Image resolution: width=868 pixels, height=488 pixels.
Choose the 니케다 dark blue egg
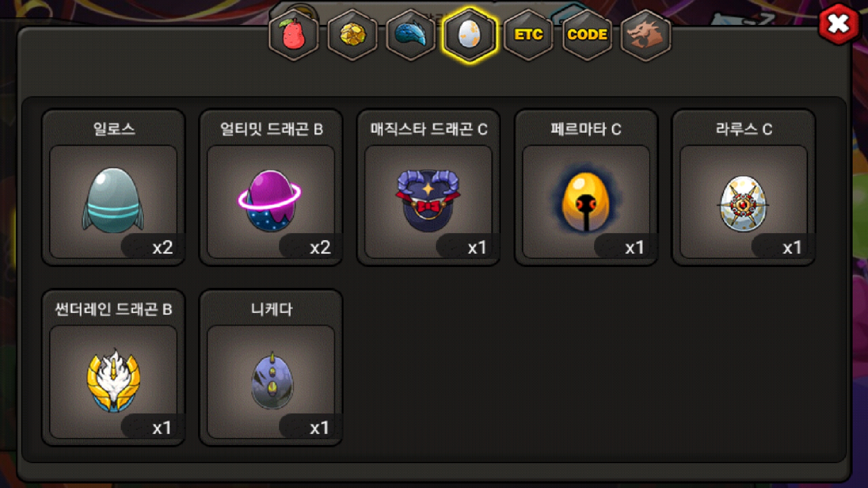(x=271, y=382)
